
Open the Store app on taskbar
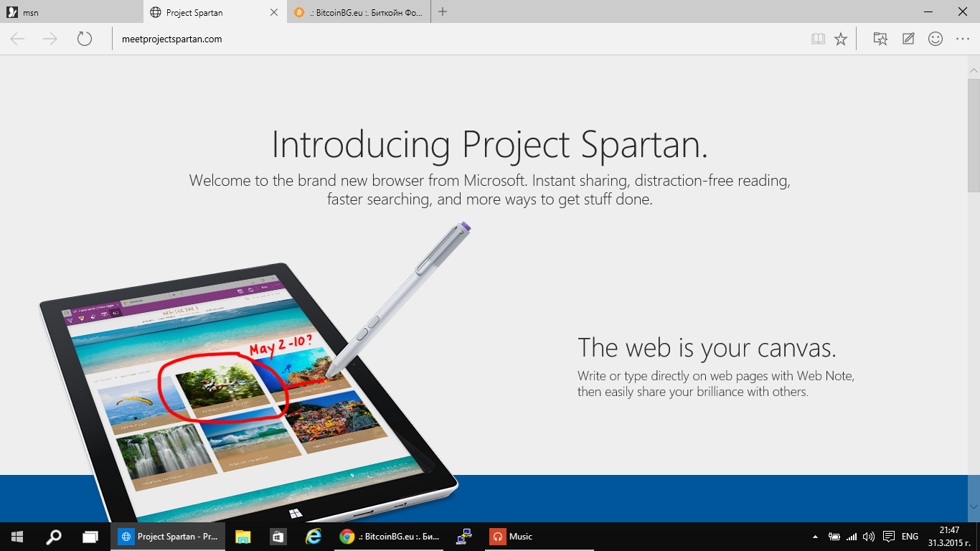coord(278,537)
